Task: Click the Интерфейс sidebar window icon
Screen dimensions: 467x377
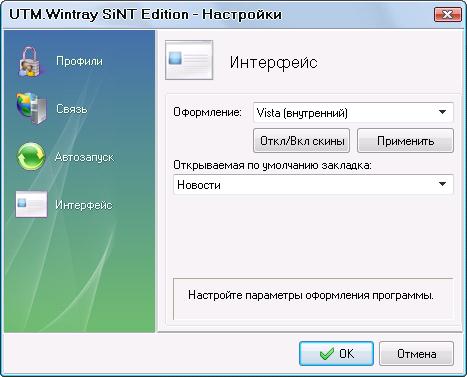Action: point(31,204)
